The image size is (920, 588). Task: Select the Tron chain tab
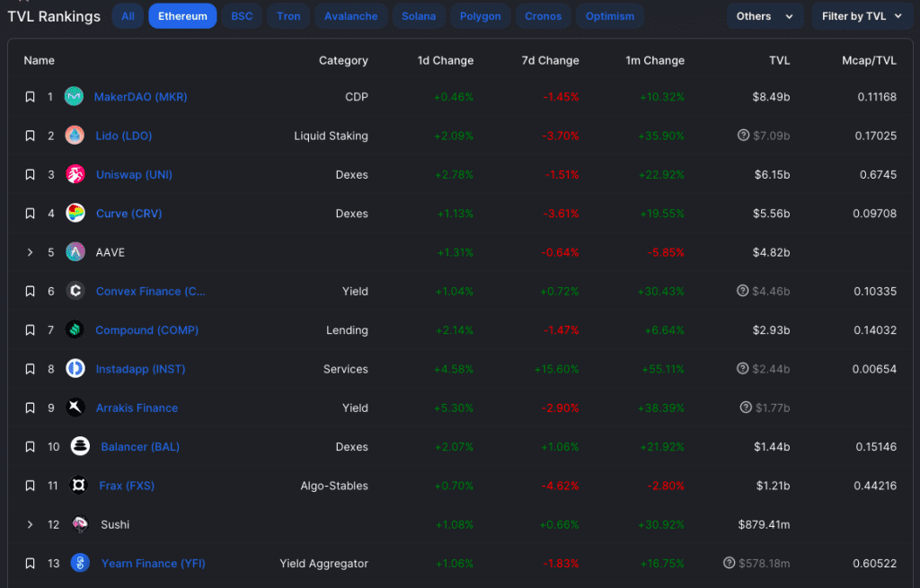click(288, 16)
